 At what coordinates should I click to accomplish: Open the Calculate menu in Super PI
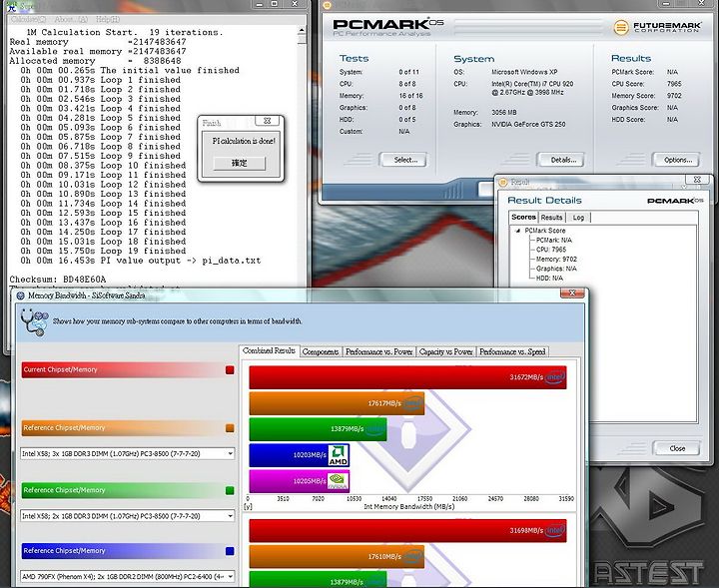point(28,19)
